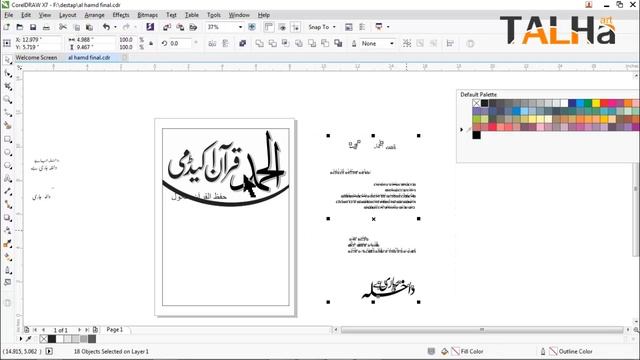Select the Zoom tool

tap(7, 100)
